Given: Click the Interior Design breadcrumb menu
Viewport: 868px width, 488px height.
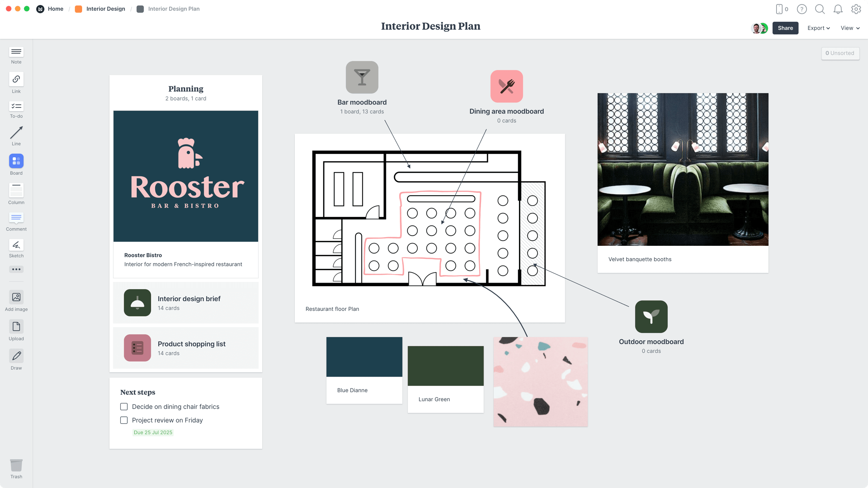Looking at the screenshot, I should pyautogui.click(x=106, y=9).
